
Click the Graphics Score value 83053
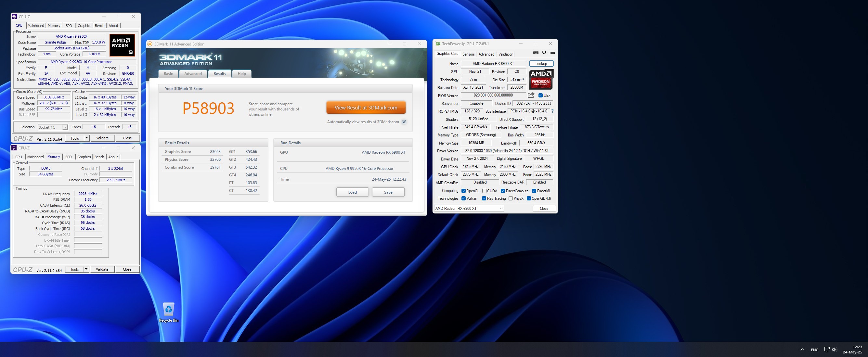point(215,152)
